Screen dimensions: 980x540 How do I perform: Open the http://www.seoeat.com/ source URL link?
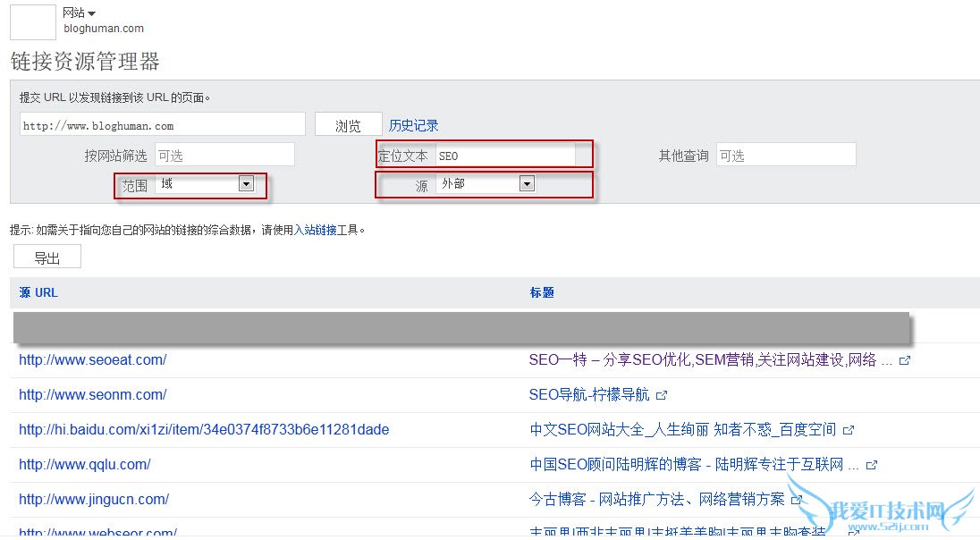[92, 360]
